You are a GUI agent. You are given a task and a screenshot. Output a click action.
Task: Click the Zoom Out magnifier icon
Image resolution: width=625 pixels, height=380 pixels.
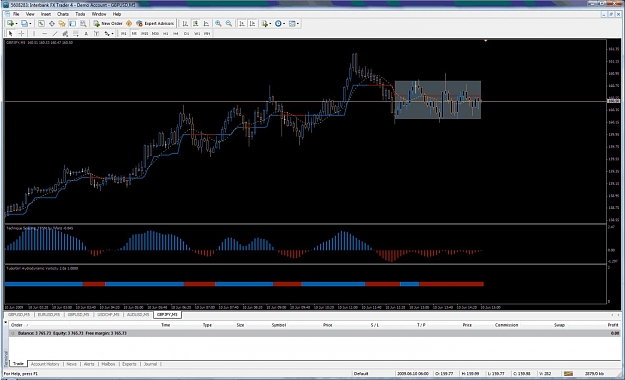tap(229, 24)
